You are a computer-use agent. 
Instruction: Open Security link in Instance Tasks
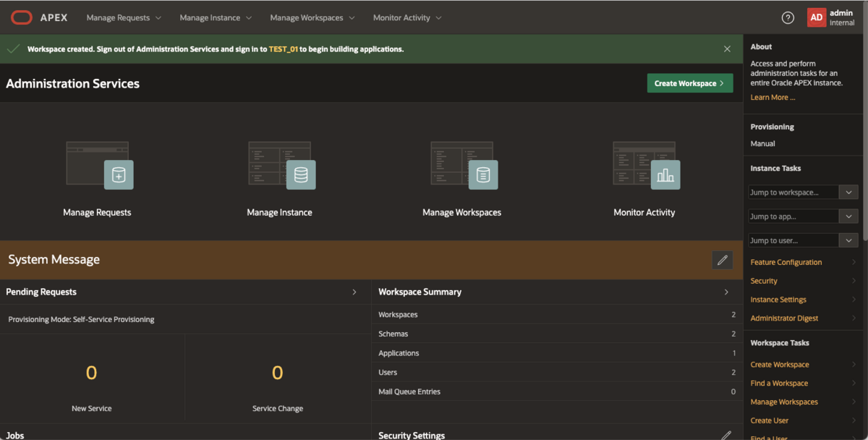(764, 281)
